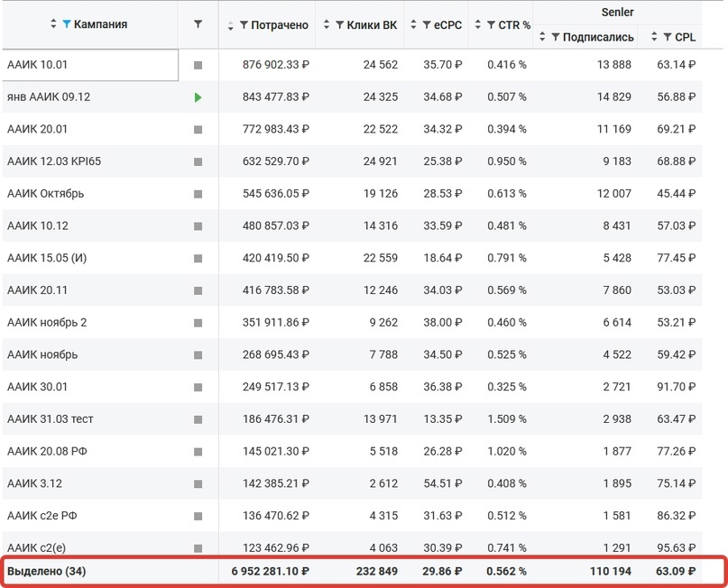Click CTR value 1.509 %

coord(507,419)
